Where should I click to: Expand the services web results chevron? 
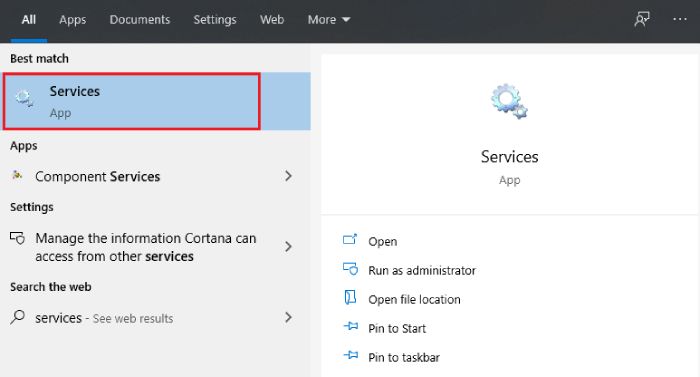pyautogui.click(x=288, y=318)
